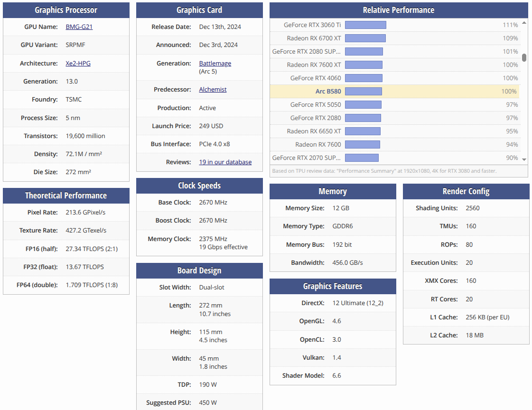
Task: Click the 256 KB (per EU) L1 cache value
Action: point(487,317)
